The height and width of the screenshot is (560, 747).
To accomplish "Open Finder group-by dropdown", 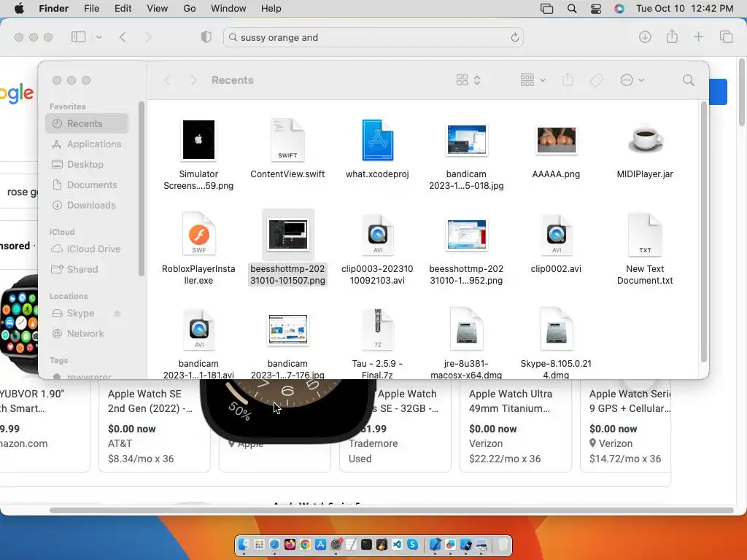I will [x=533, y=80].
